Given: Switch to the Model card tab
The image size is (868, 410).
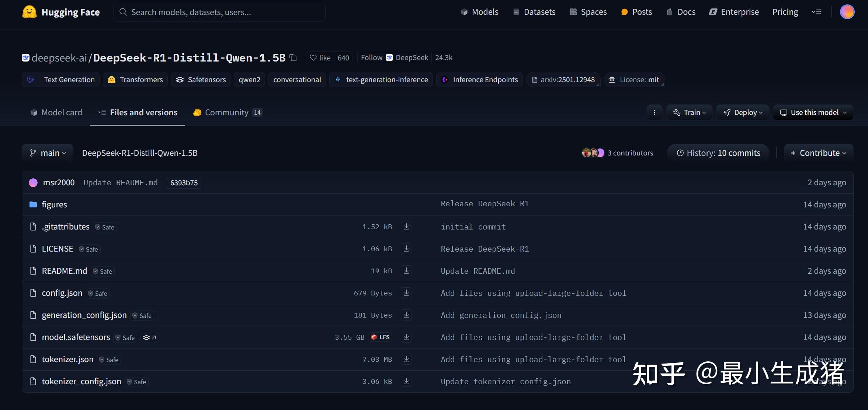Looking at the screenshot, I should pos(56,112).
